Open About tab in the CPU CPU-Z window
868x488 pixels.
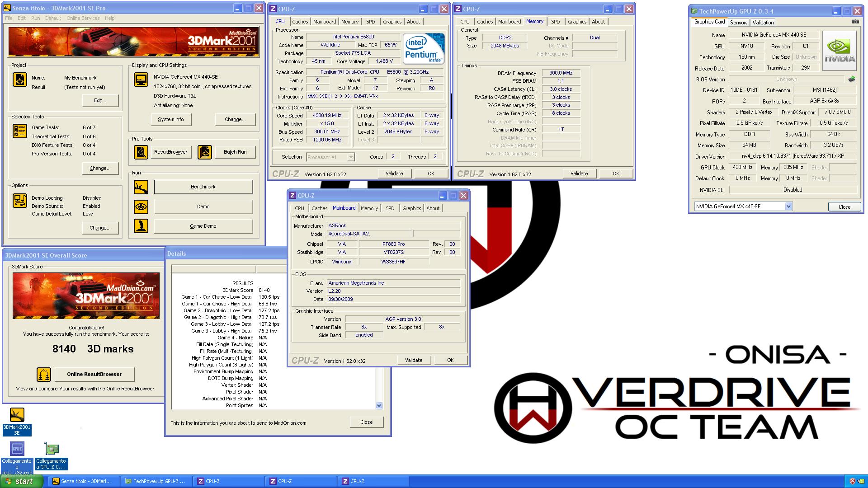click(x=414, y=22)
